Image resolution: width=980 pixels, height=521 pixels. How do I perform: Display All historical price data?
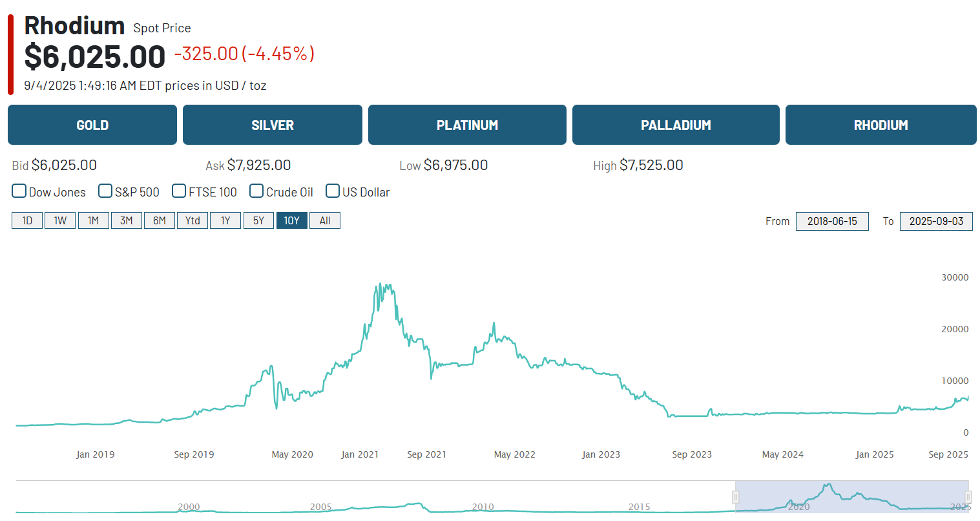(325, 220)
